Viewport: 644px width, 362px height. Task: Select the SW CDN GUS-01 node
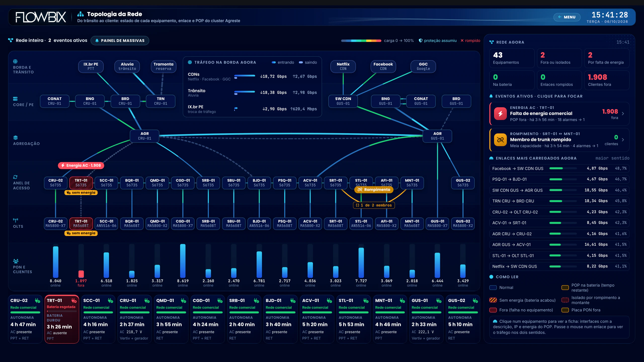343,101
